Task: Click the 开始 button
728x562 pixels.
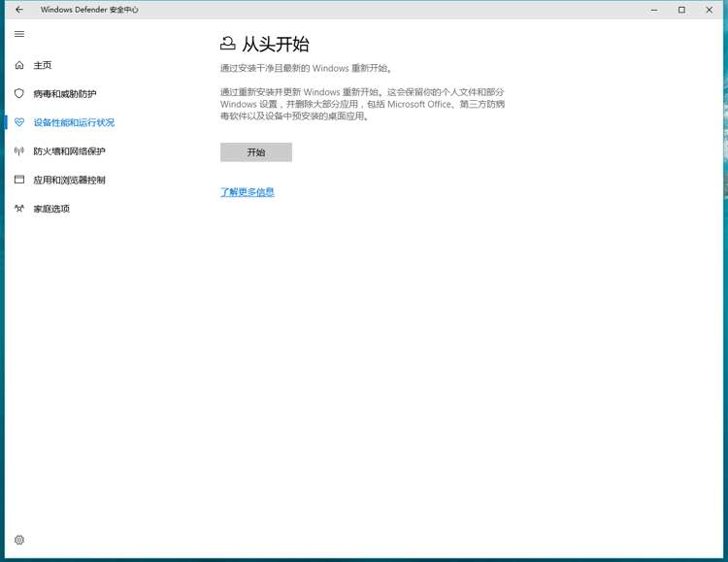Action: [x=256, y=152]
